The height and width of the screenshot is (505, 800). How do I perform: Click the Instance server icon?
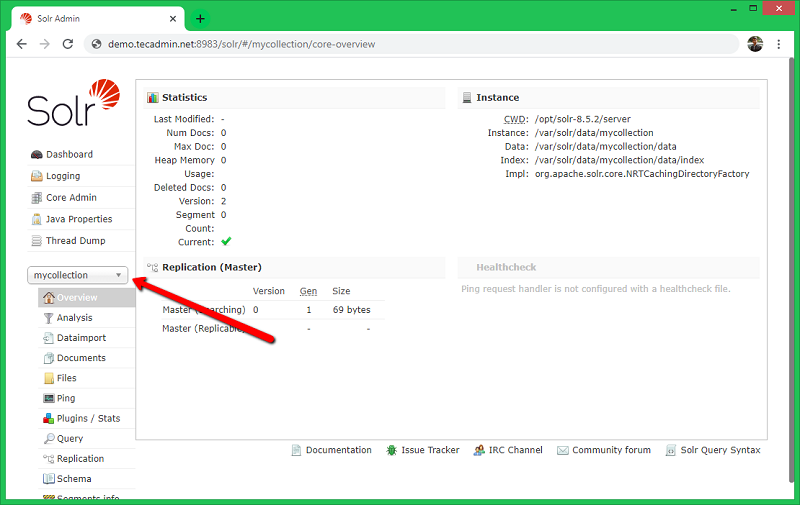[x=467, y=97]
